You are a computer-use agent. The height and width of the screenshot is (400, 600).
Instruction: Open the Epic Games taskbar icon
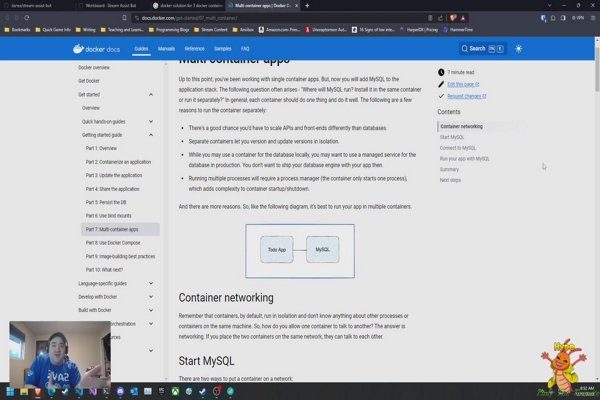(x=161, y=391)
